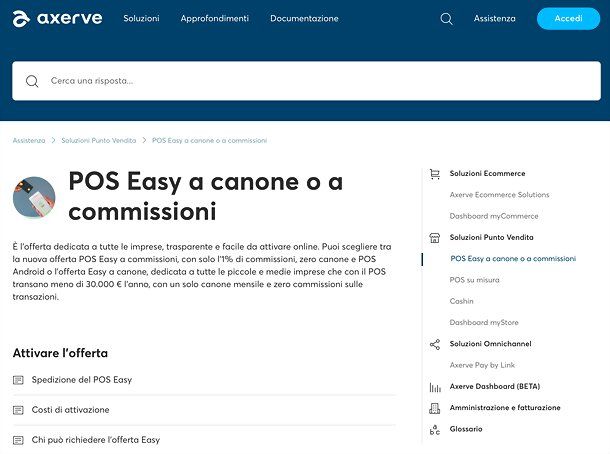Open the Costi di attivazione article
The height and width of the screenshot is (454, 610).
click(x=70, y=410)
